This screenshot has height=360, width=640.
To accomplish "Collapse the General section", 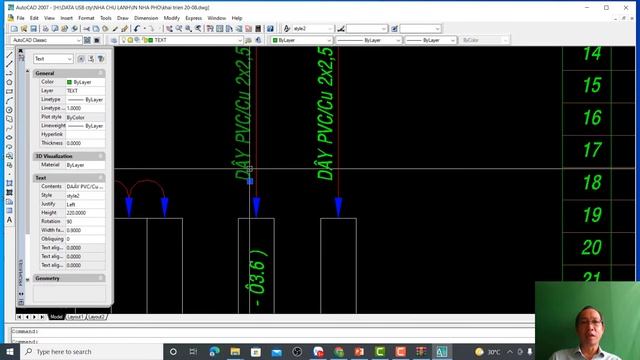I will pos(100,73).
